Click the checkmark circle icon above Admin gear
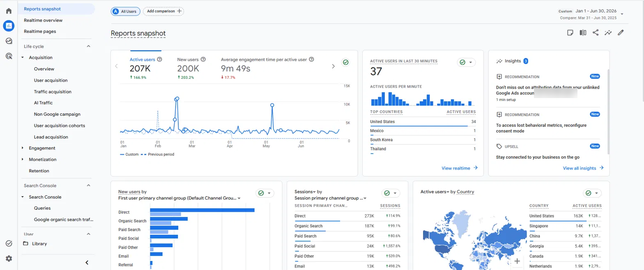 pyautogui.click(x=9, y=243)
